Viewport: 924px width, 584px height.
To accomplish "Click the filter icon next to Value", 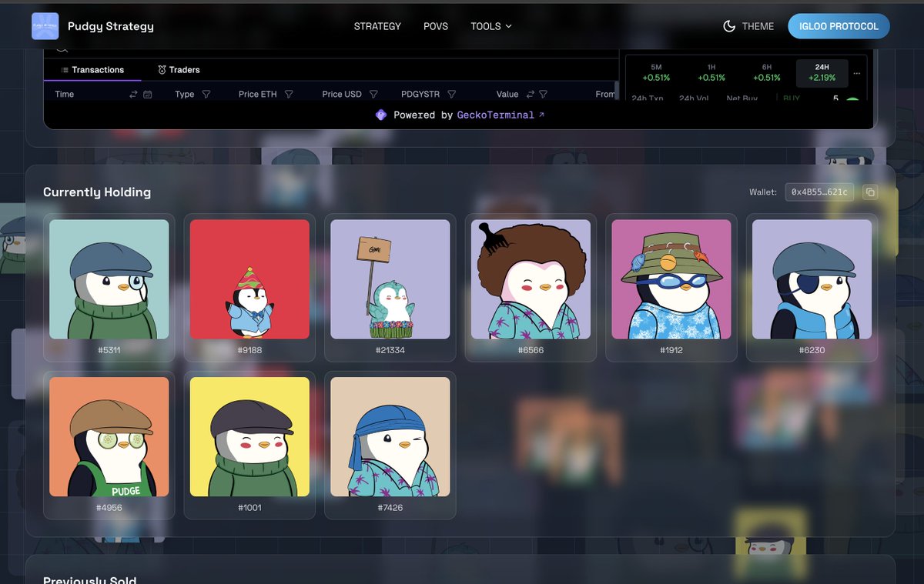I will (x=544, y=95).
